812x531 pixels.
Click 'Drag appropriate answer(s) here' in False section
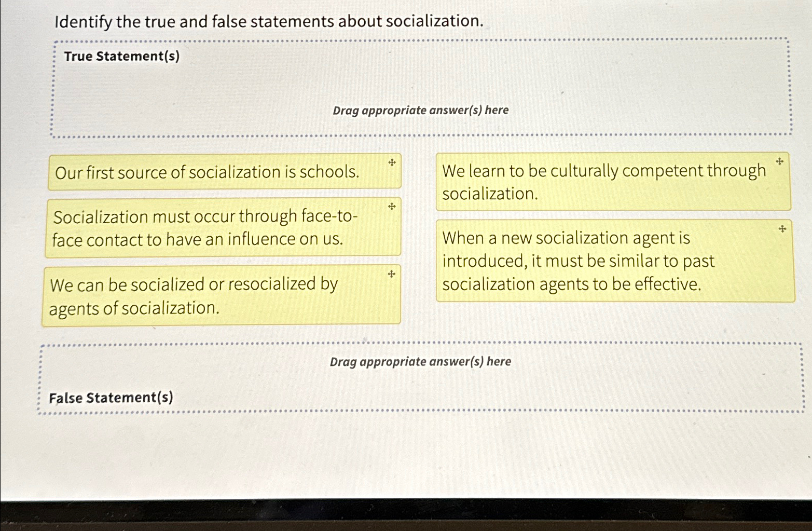coord(421,362)
